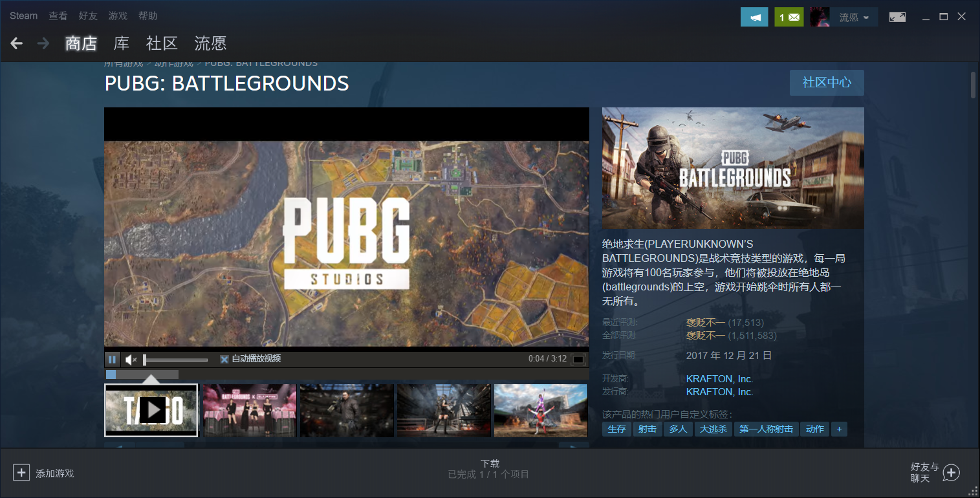Select the 多人 tag
Screen dimensions: 980x498
(x=679, y=429)
